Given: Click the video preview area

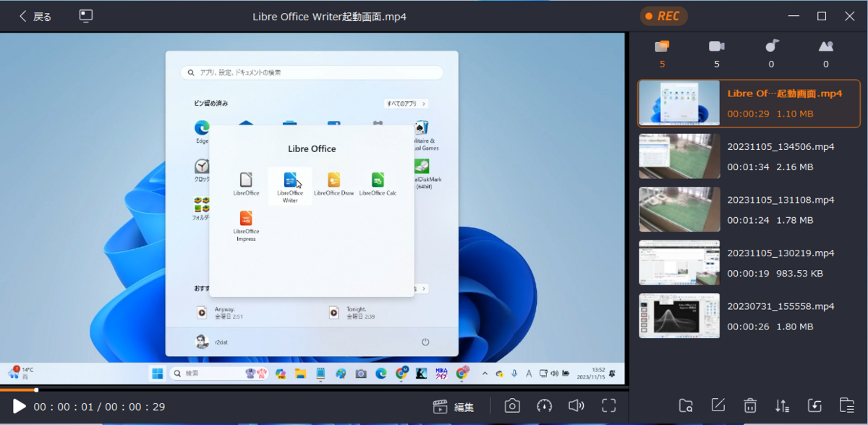Looking at the screenshot, I should tap(312, 209).
